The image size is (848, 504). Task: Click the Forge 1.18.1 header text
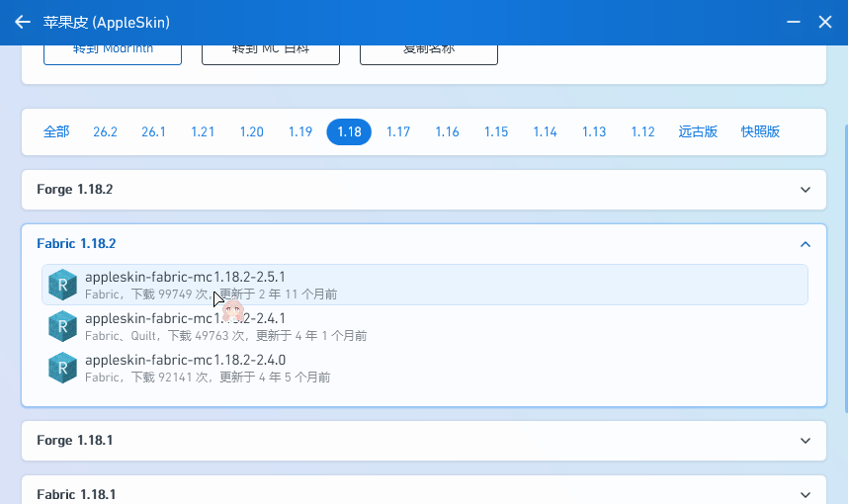click(75, 440)
